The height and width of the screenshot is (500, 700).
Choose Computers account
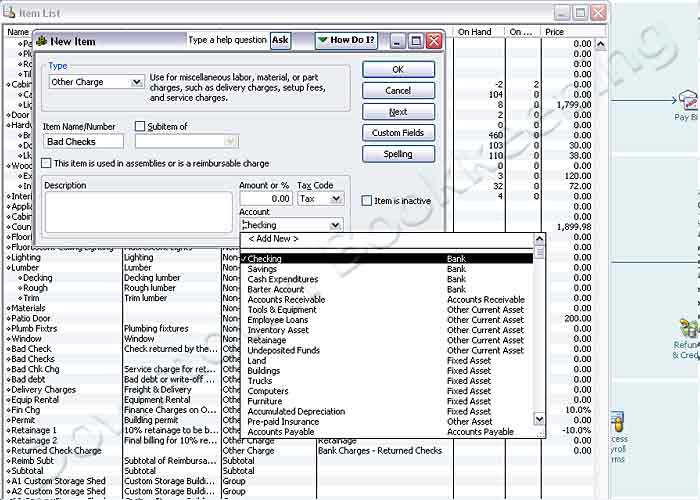click(x=387, y=391)
